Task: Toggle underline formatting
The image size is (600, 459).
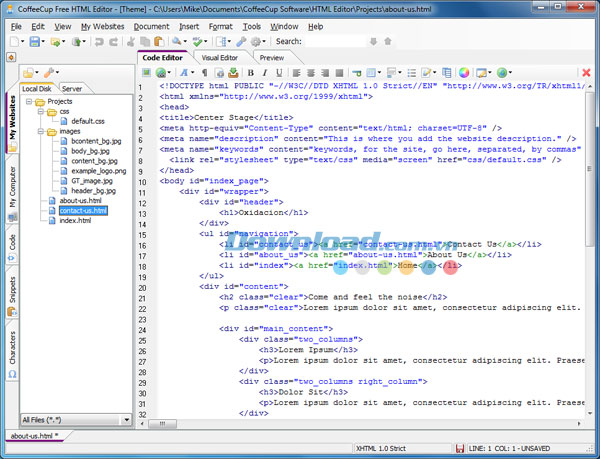Action: tap(279, 73)
